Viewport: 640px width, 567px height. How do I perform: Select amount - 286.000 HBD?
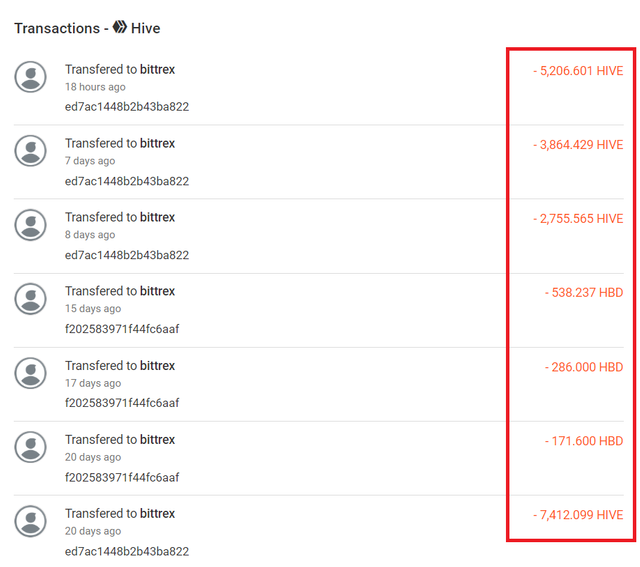[x=584, y=367]
